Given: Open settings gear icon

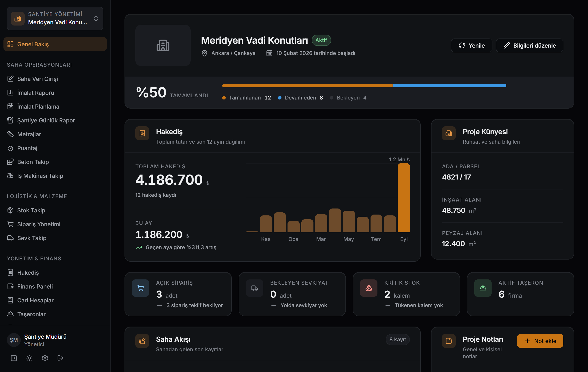Looking at the screenshot, I should point(45,358).
